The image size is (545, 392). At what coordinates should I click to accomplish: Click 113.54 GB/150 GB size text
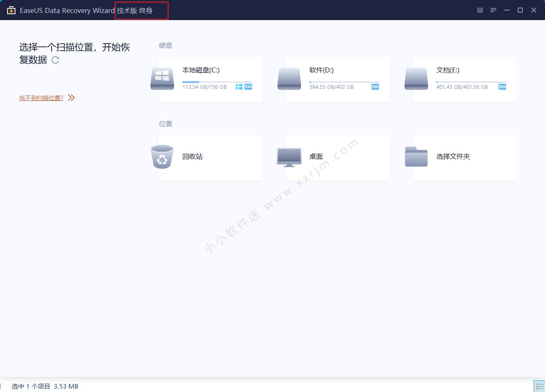tap(205, 87)
